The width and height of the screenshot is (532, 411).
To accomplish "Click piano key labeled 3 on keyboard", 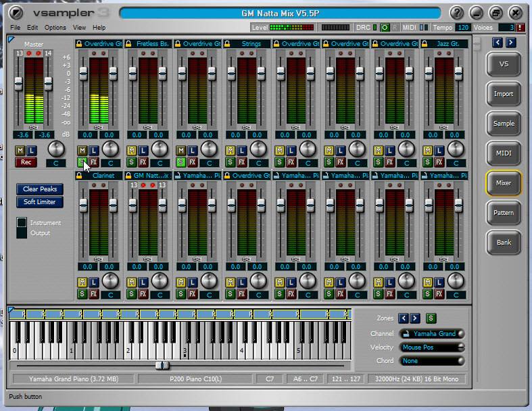I will point(185,349).
